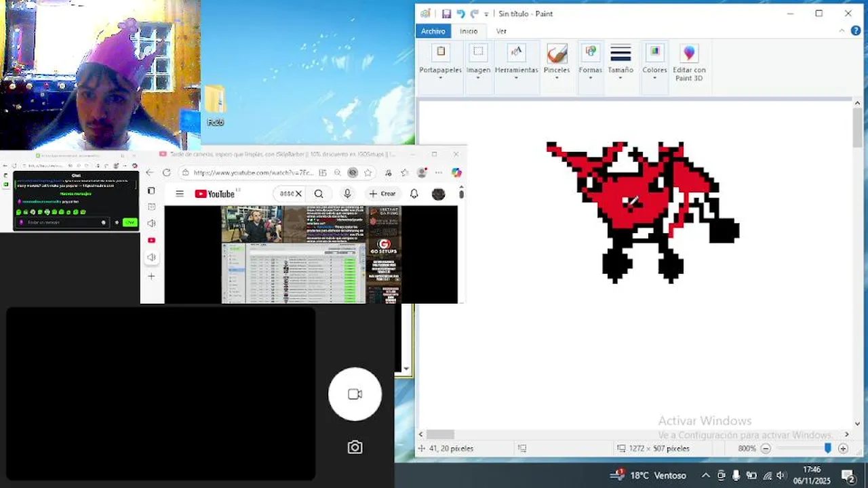Image resolution: width=868 pixels, height=488 pixels.
Task: Click the Paint zoom slider handle
Action: point(827,448)
